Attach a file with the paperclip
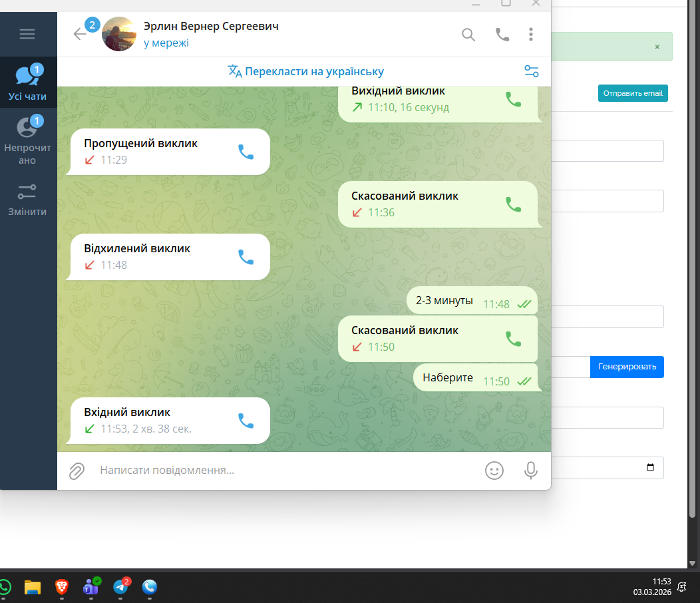This screenshot has width=700, height=603. [77, 471]
